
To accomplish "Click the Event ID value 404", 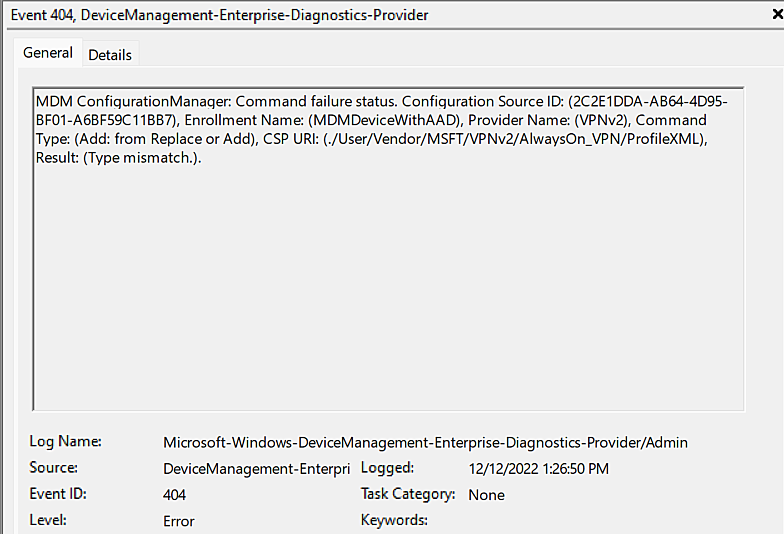I will tap(175, 494).
